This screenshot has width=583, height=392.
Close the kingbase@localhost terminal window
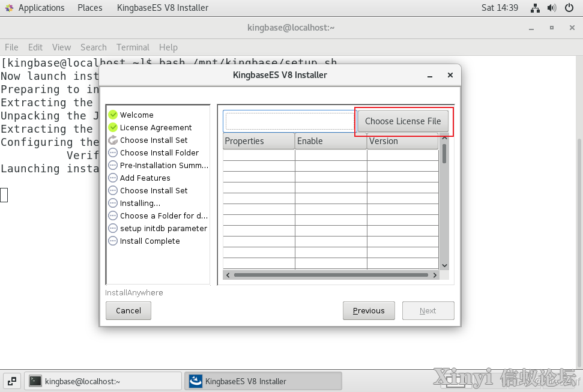[572, 28]
